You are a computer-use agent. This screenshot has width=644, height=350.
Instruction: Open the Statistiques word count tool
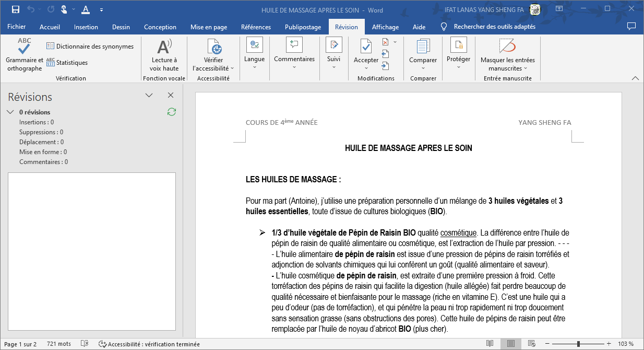coord(67,63)
